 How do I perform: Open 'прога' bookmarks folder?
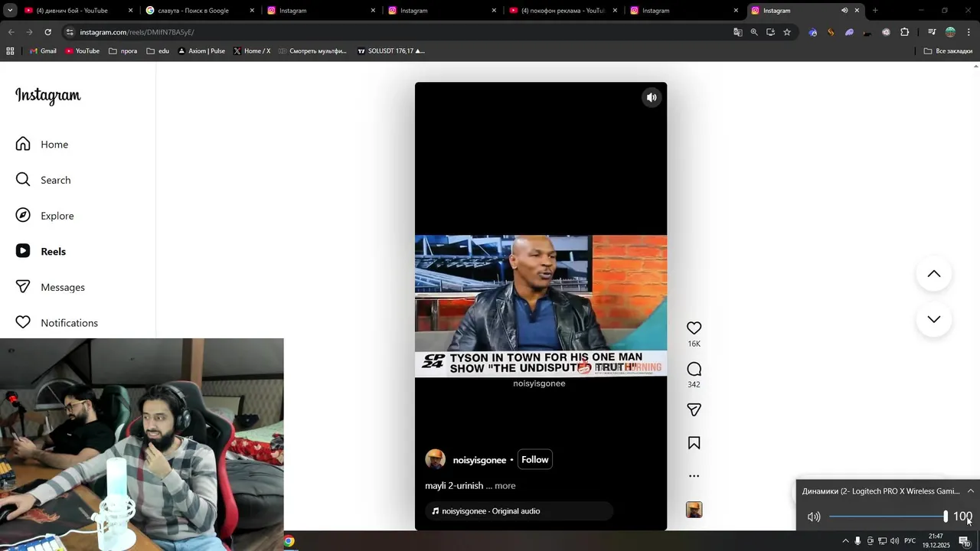[x=123, y=51]
